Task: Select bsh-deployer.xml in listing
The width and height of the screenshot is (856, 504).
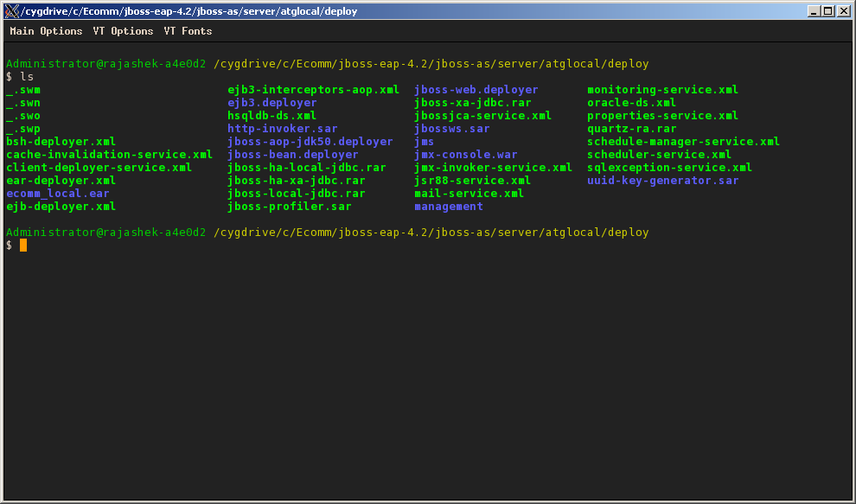Action: 61,142
